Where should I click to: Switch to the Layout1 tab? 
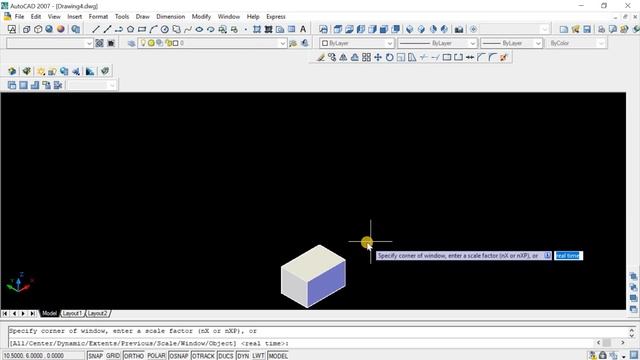72,313
